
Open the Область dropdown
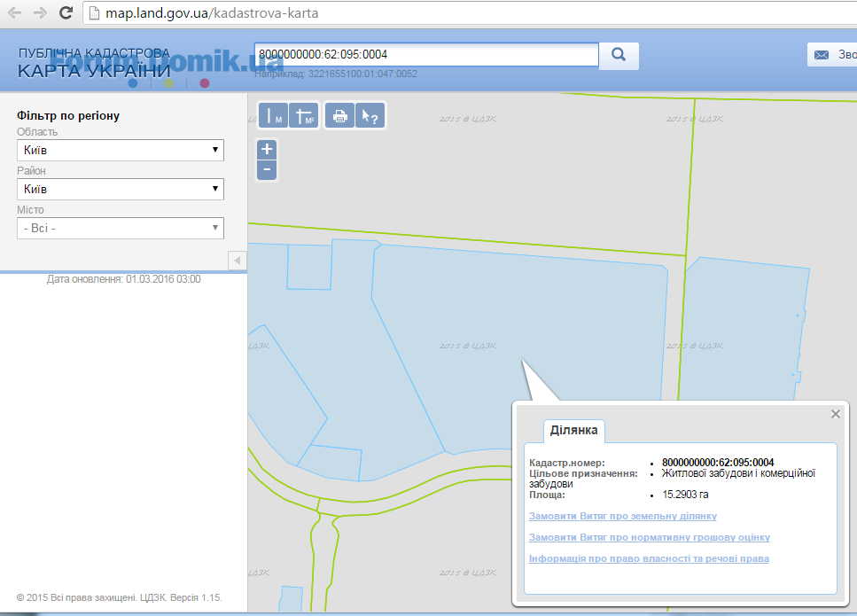pyautogui.click(x=120, y=150)
